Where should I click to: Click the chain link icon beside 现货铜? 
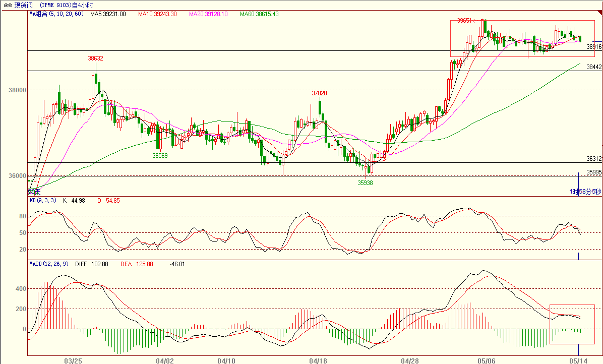(x=9, y=5)
